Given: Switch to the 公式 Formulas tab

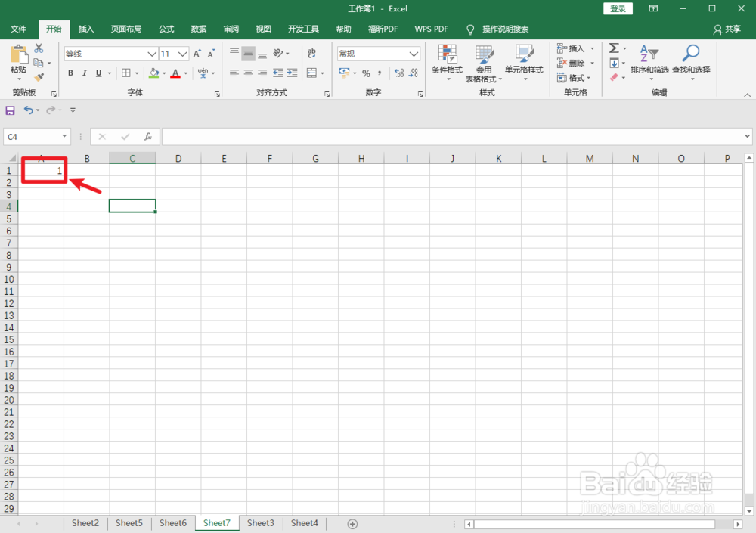Looking at the screenshot, I should pyautogui.click(x=166, y=29).
